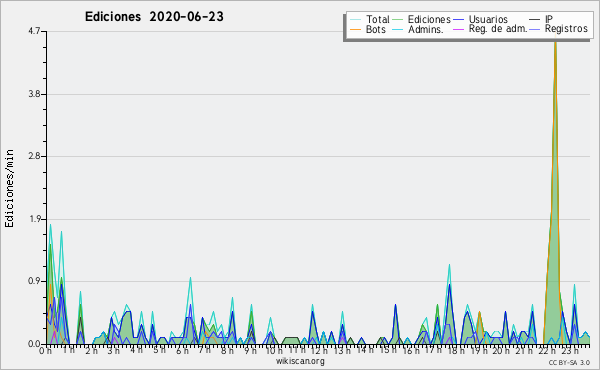The width and height of the screenshot is (600, 370).
Task: Click the Registros legend label
Action: pos(566,29)
